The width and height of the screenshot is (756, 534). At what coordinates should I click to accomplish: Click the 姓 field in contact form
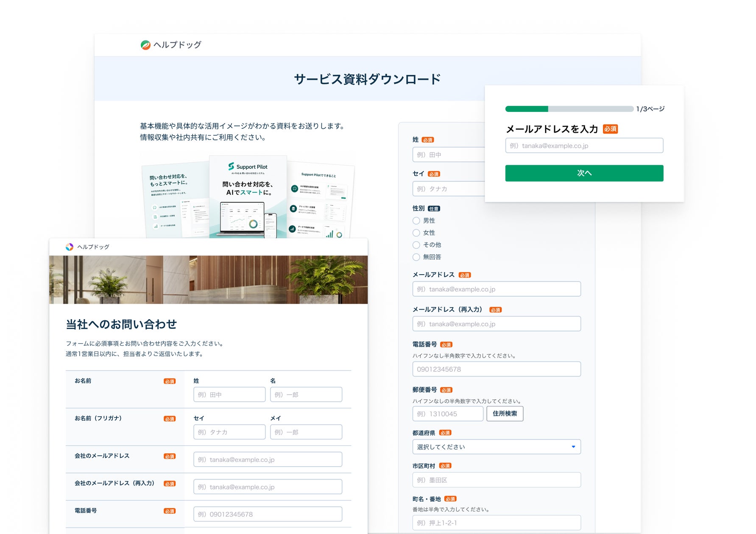(x=229, y=395)
